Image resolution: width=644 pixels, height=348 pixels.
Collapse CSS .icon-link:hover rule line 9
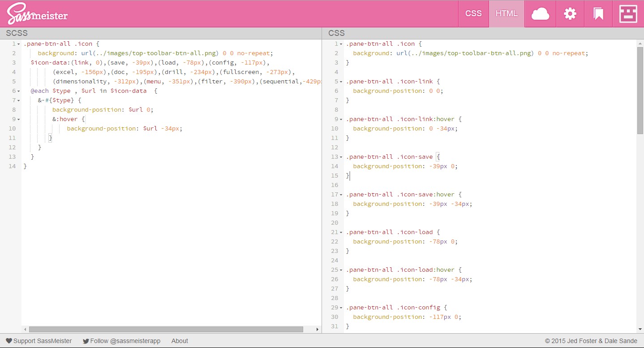tap(341, 119)
